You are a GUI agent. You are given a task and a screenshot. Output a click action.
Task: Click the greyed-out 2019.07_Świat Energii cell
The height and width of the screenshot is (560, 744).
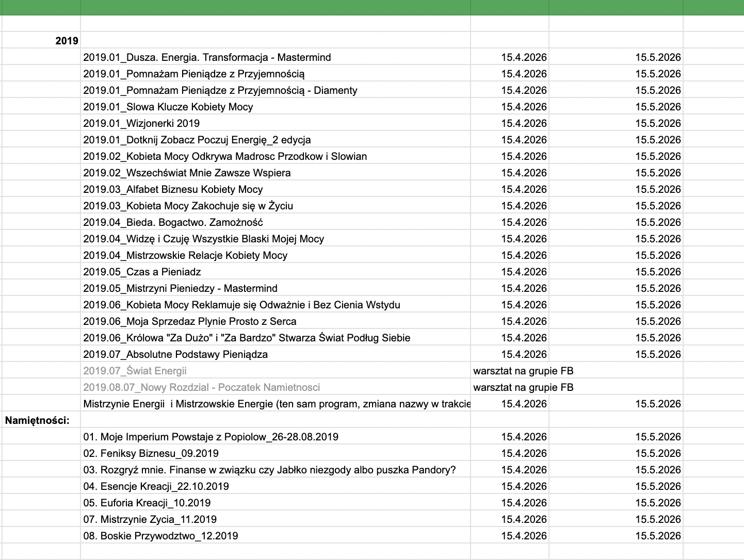[x=135, y=371]
